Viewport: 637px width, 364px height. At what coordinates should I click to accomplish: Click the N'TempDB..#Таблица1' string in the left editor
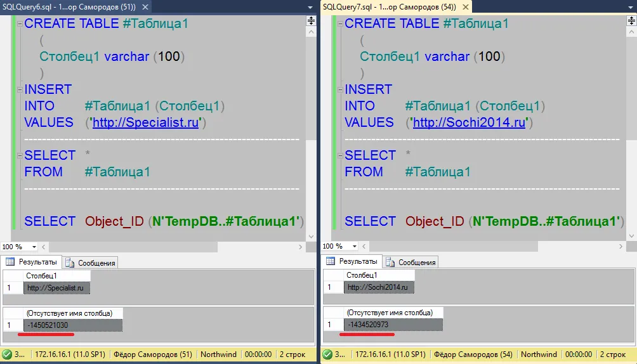[226, 221]
